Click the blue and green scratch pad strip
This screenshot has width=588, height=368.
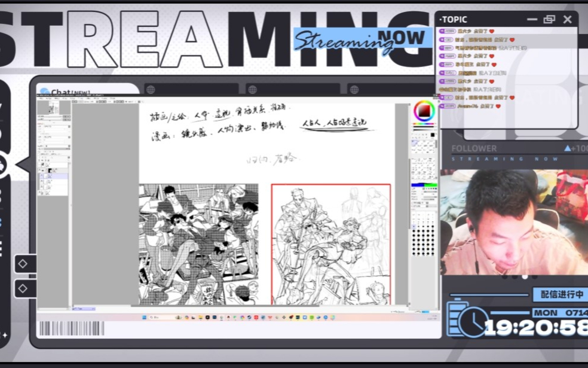coord(424,184)
